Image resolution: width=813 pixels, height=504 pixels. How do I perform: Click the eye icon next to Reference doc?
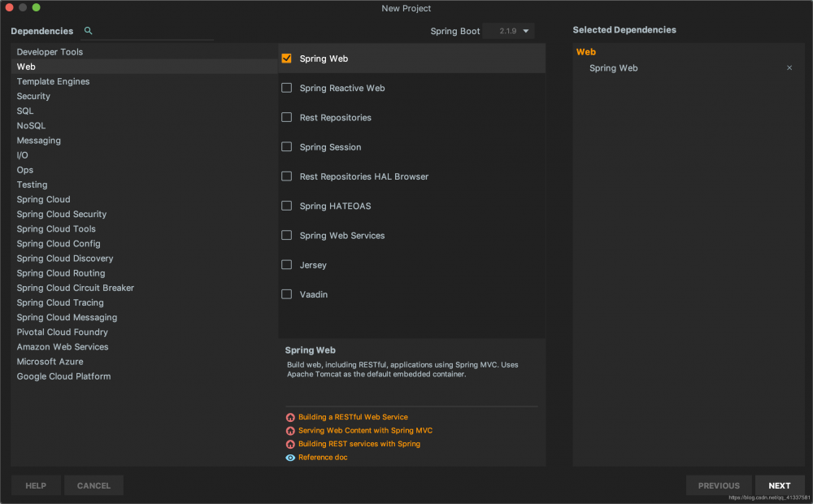(290, 458)
